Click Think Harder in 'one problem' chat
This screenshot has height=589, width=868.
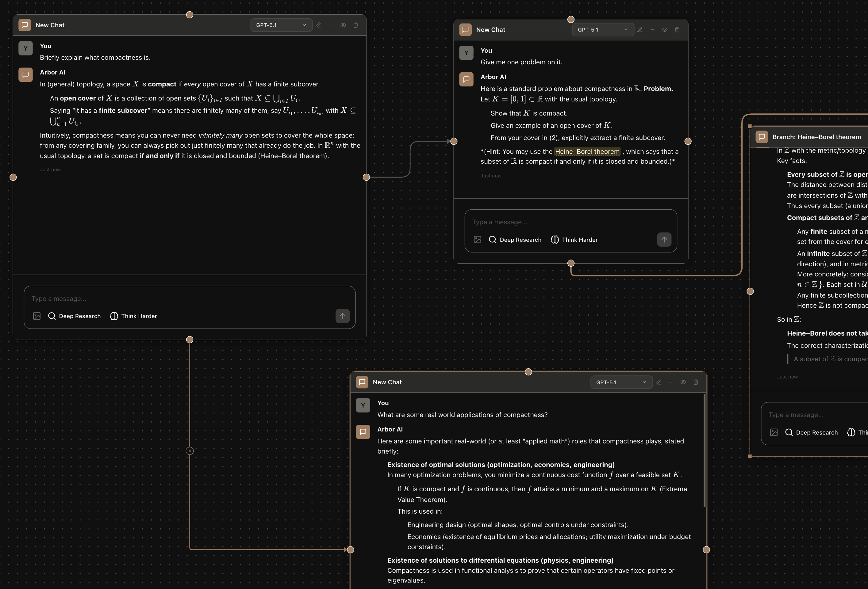(574, 240)
